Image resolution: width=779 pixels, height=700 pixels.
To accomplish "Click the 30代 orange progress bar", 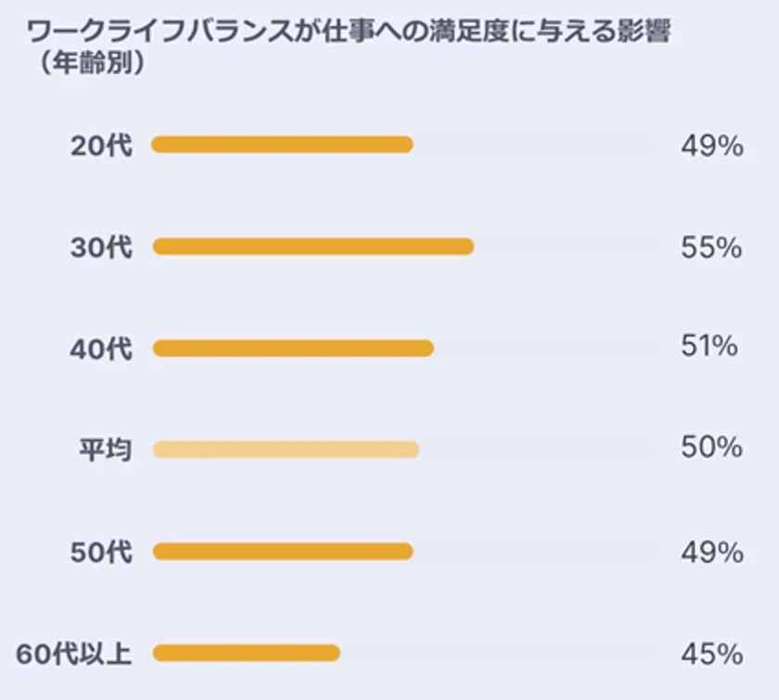I will [313, 247].
